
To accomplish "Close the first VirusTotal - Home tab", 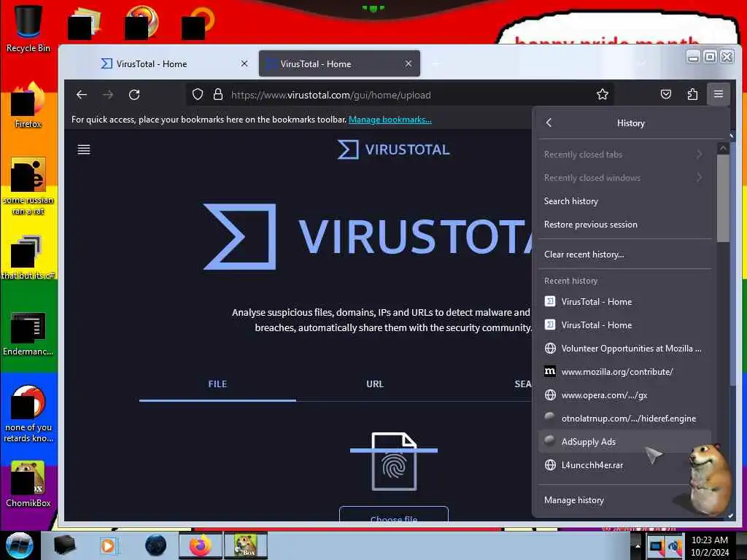I will (x=244, y=63).
